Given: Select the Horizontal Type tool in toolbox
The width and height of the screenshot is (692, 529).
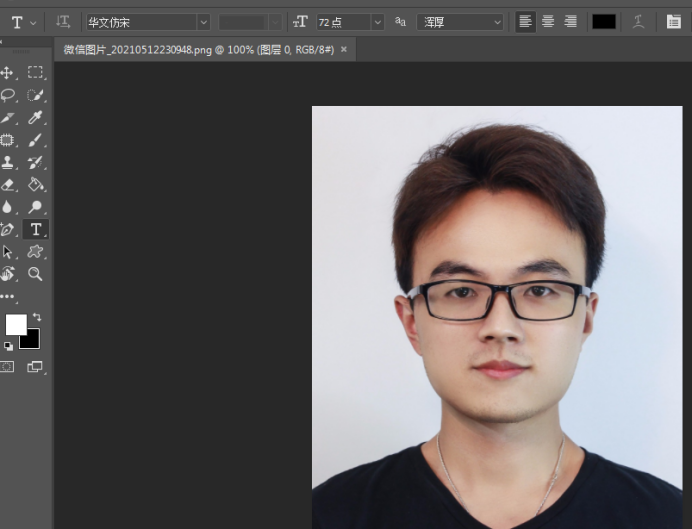Looking at the screenshot, I should click(36, 229).
